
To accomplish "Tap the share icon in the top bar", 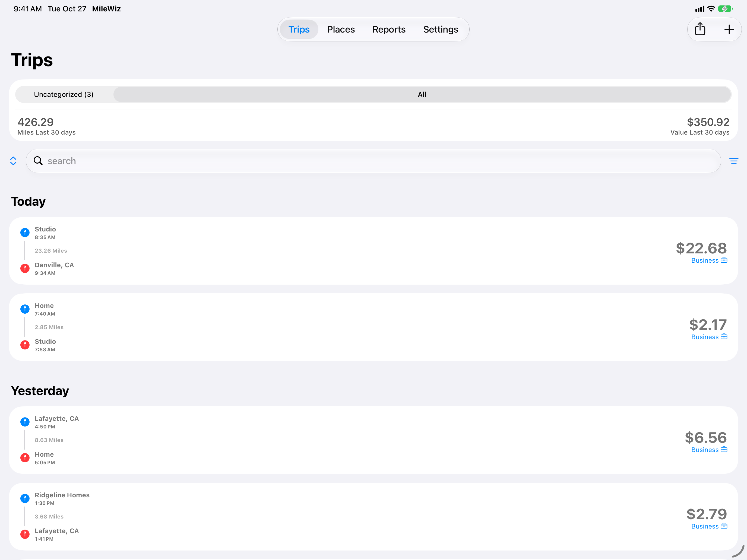I will (700, 29).
